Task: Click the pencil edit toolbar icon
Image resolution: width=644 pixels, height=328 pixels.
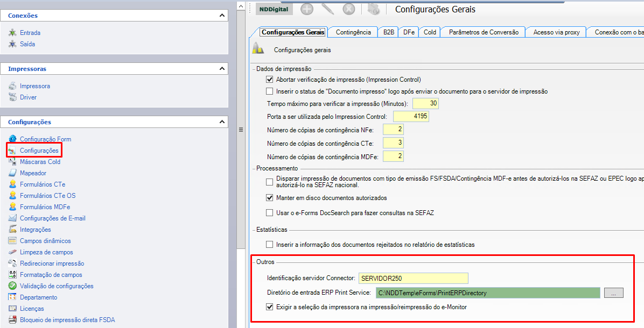Action: pyautogui.click(x=327, y=9)
